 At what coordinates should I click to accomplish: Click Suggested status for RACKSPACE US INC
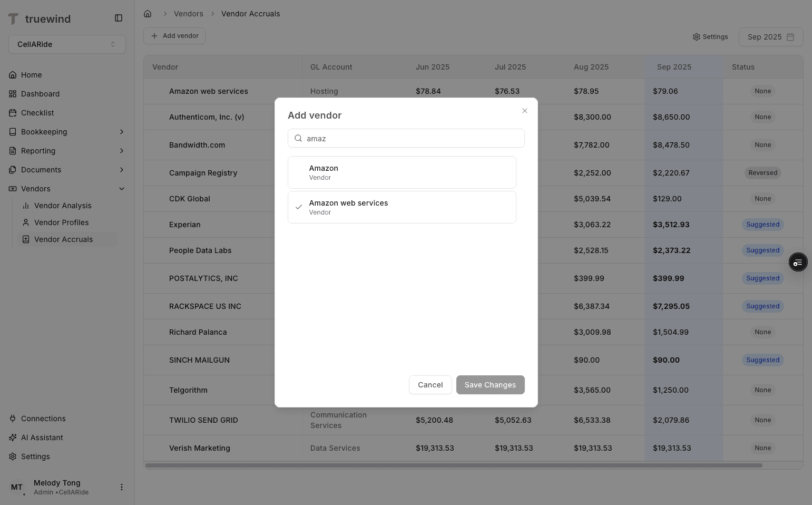pyautogui.click(x=762, y=306)
